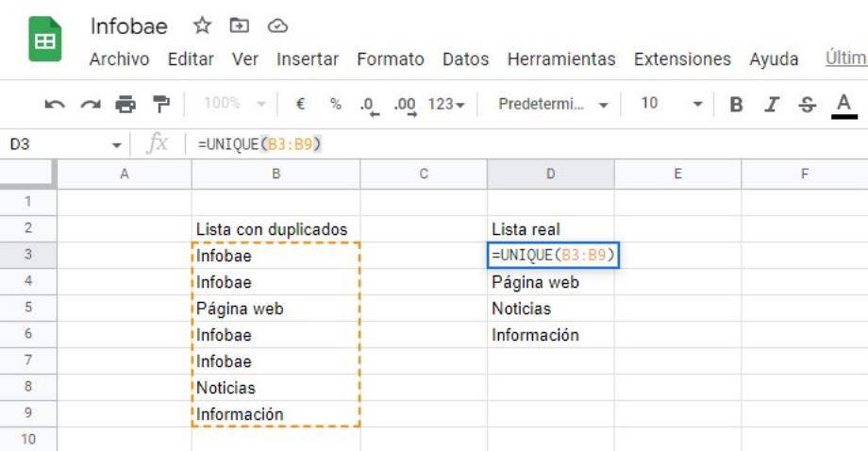Click the move to folder icon

(x=239, y=25)
